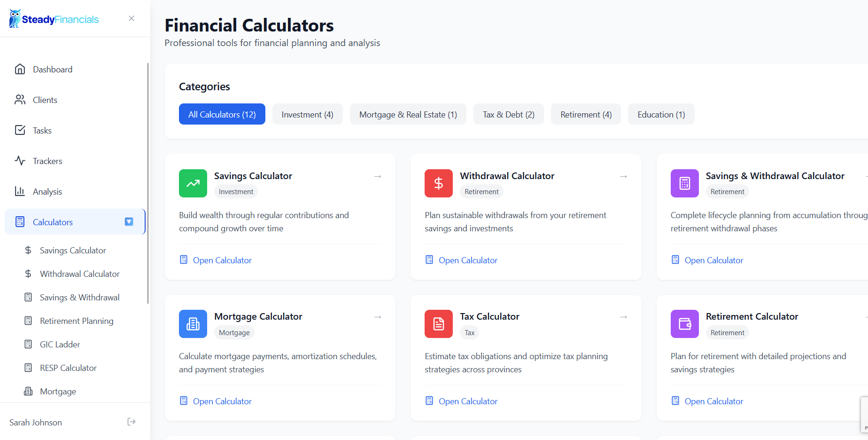Click the SteadyFinancials owl logo

tap(15, 19)
